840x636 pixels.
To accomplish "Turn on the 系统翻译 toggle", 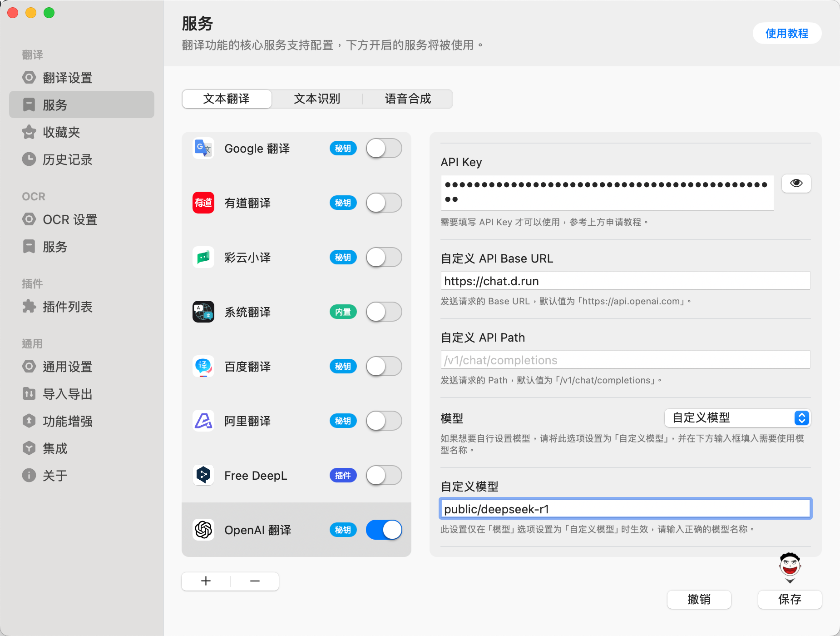I will (x=384, y=312).
